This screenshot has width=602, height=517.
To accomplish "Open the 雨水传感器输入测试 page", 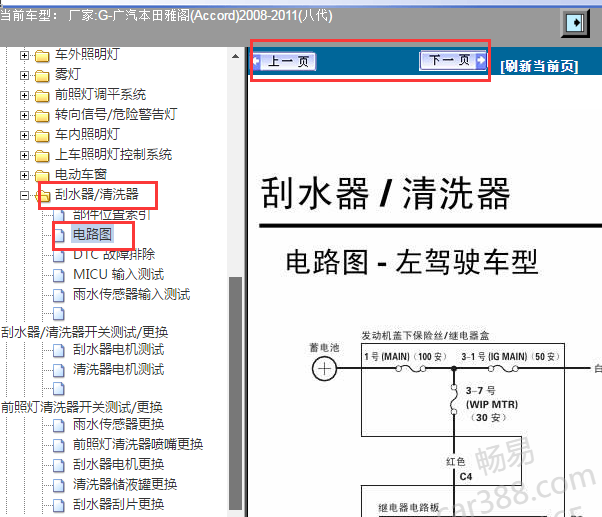I will tap(132, 294).
